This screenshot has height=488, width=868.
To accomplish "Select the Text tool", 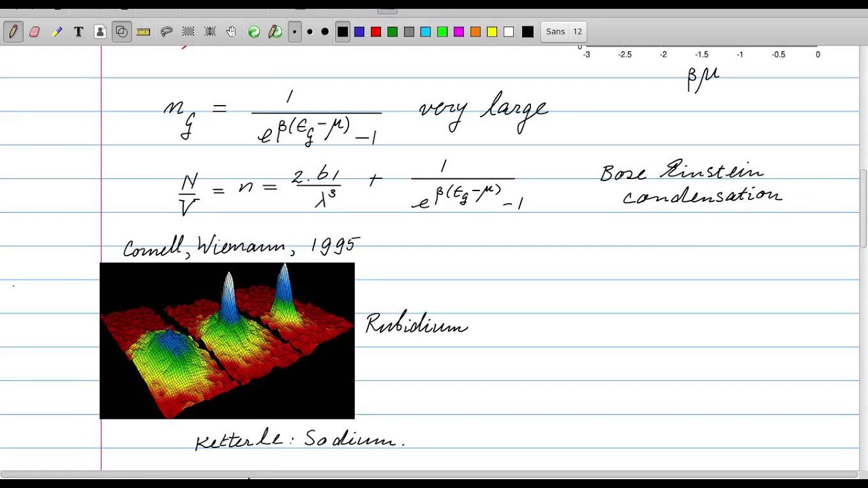I will point(78,32).
